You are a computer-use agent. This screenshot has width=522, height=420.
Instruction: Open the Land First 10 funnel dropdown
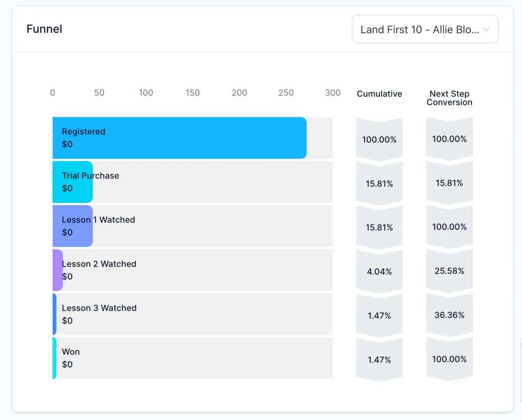click(x=419, y=30)
